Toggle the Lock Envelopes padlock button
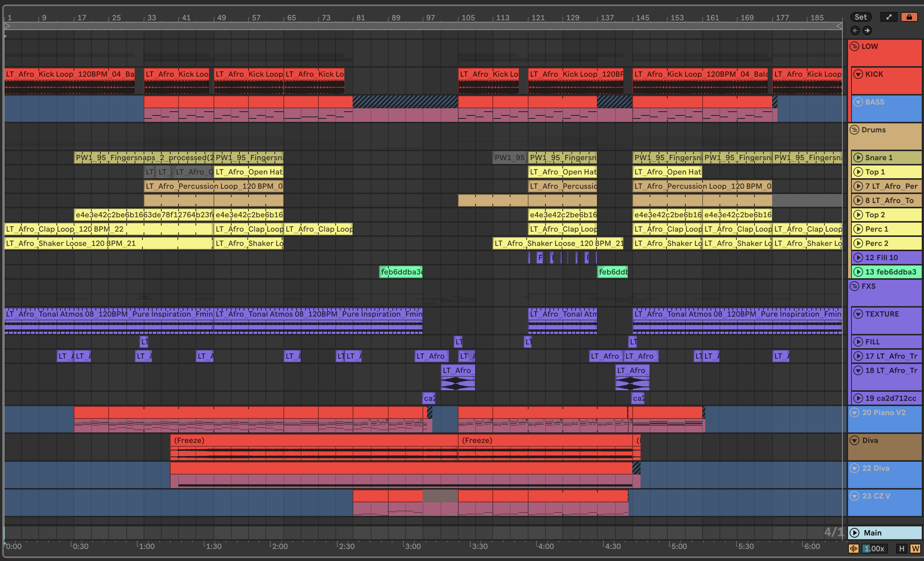This screenshot has height=561, width=924. (909, 17)
